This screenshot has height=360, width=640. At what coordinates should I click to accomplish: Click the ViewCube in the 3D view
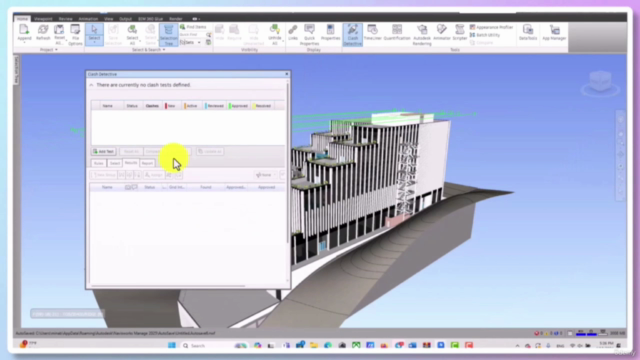600,81
